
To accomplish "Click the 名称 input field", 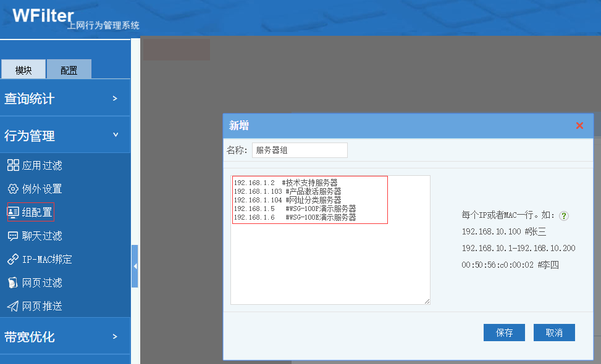I will coord(300,151).
